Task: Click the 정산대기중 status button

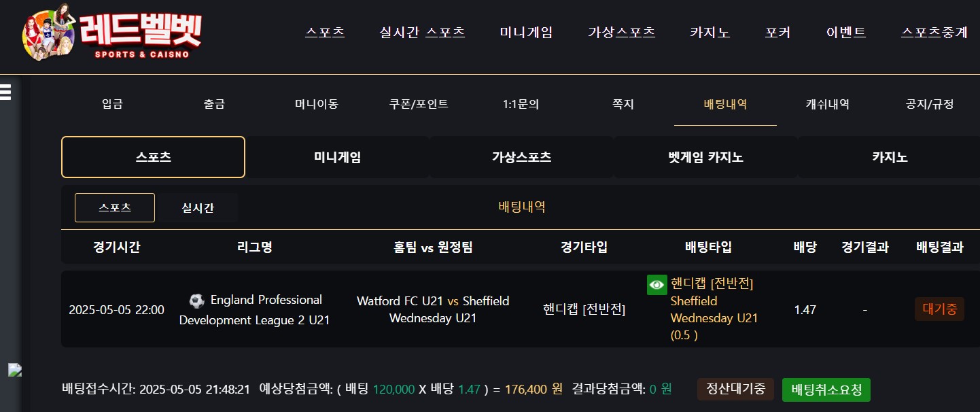Action: pos(735,389)
